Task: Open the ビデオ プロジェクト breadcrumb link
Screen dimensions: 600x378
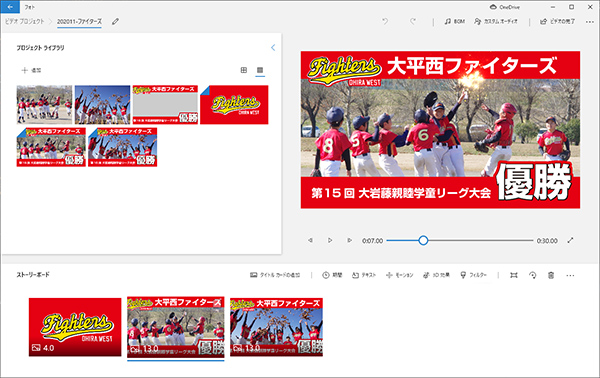Action: 25,21
